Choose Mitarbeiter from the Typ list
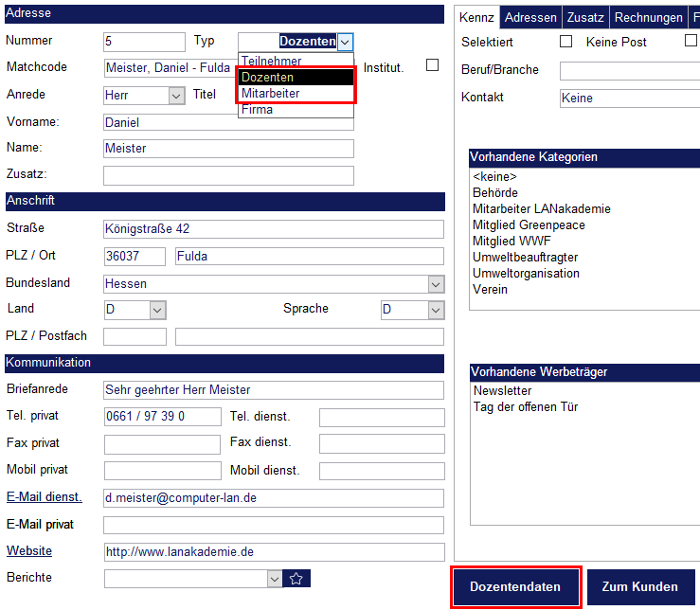Image resolution: width=700 pixels, height=610 pixels. tap(271, 94)
